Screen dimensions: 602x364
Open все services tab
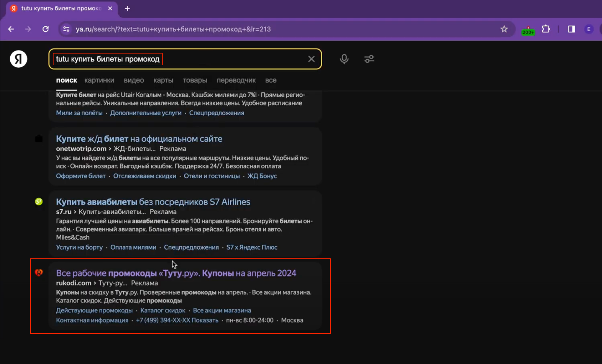271,80
